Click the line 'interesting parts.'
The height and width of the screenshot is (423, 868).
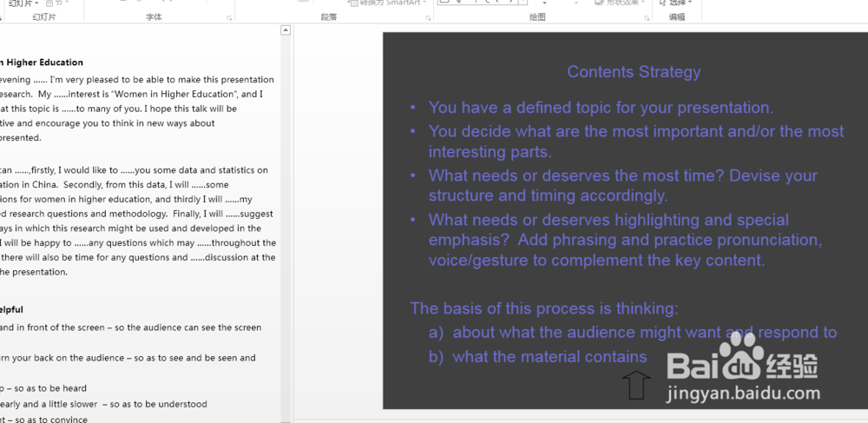tap(490, 151)
